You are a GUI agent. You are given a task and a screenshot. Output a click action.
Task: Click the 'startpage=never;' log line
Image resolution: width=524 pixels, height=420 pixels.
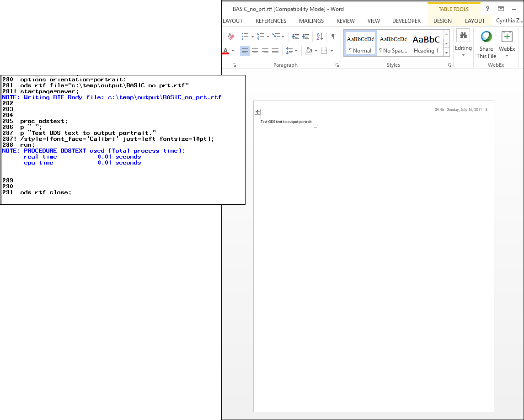point(49,91)
